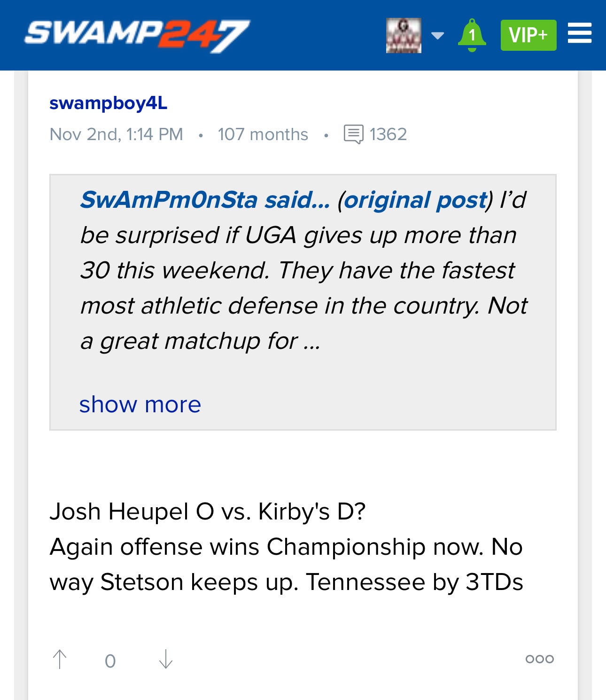Open the Swamp247 home logo

tap(137, 35)
